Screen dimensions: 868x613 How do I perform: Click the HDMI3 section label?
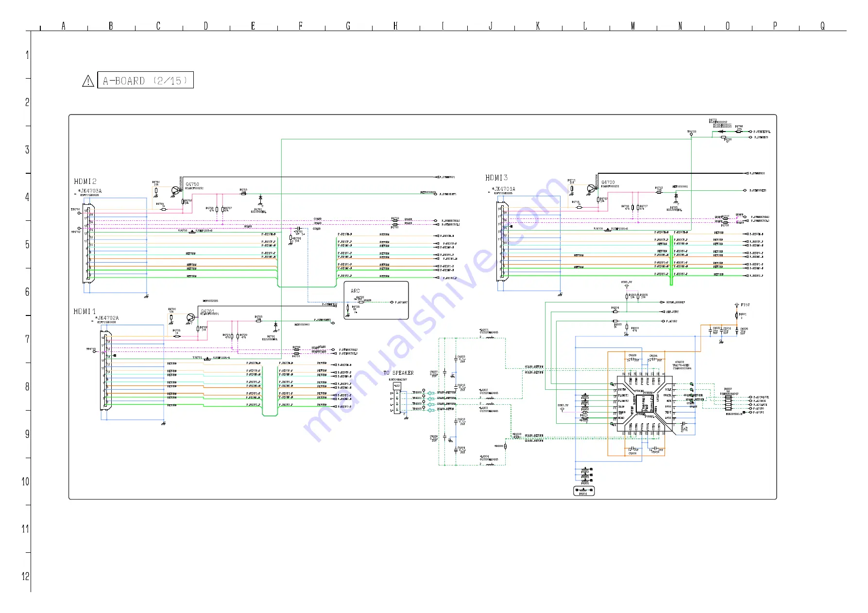pyautogui.click(x=496, y=178)
